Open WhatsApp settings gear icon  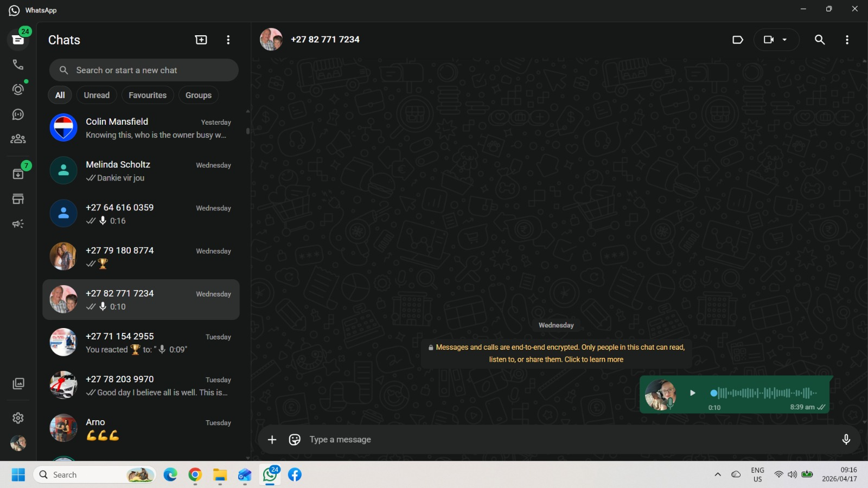18,418
